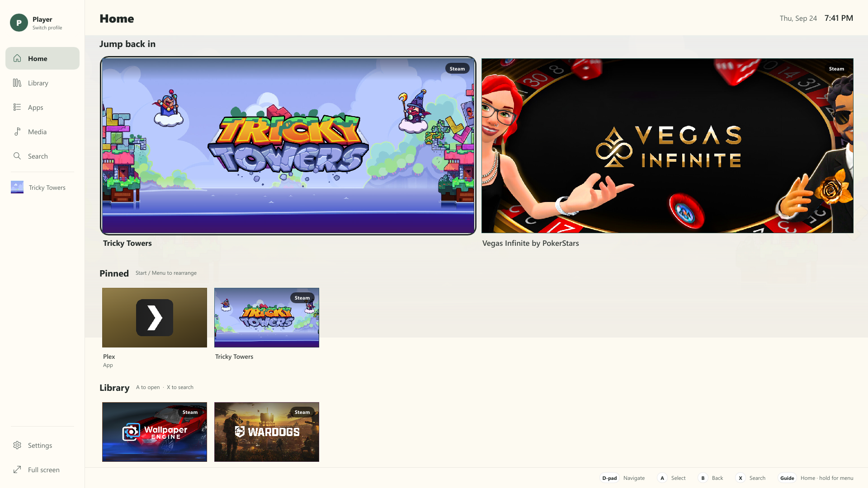868x488 pixels.
Task: Open Wallpaper Engine in Library
Action: click(155, 432)
